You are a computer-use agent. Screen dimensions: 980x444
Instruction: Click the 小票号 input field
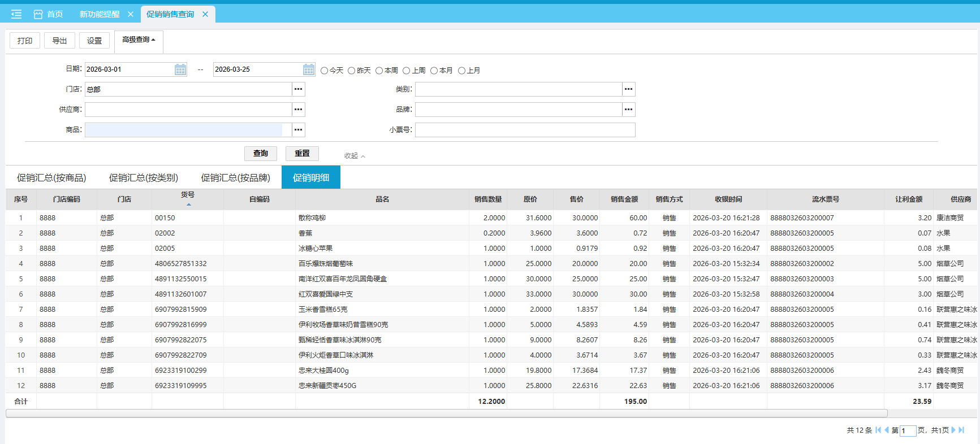coord(525,130)
